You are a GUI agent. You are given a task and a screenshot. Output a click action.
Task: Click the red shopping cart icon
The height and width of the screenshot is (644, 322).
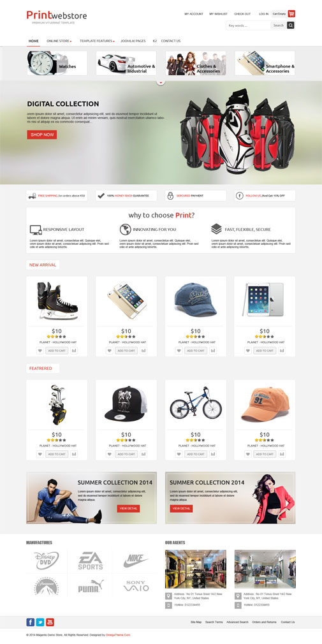291,13
